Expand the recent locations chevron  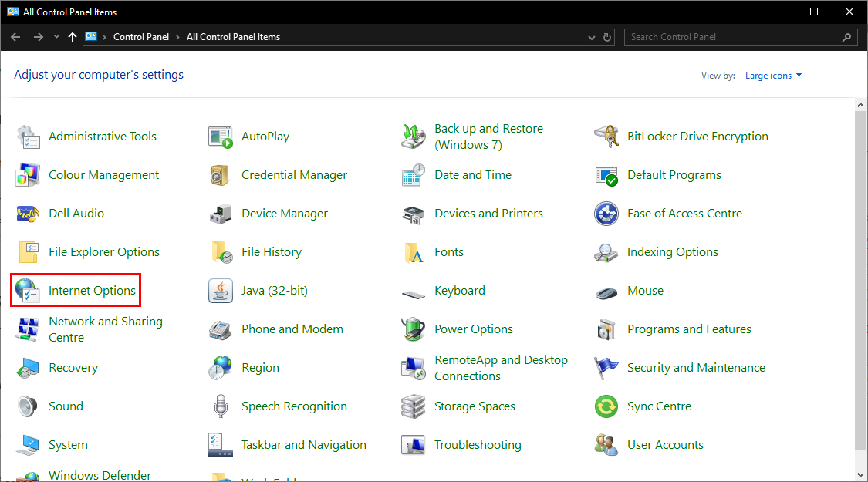56,37
